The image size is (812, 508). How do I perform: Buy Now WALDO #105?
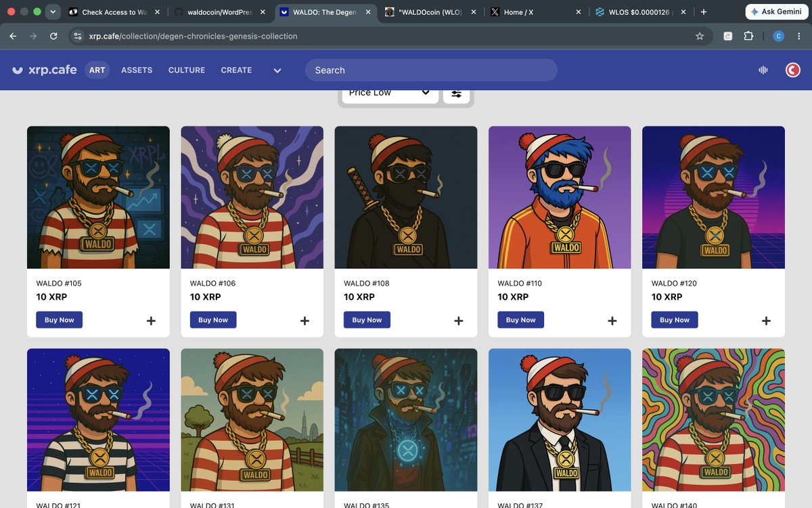pyautogui.click(x=60, y=320)
